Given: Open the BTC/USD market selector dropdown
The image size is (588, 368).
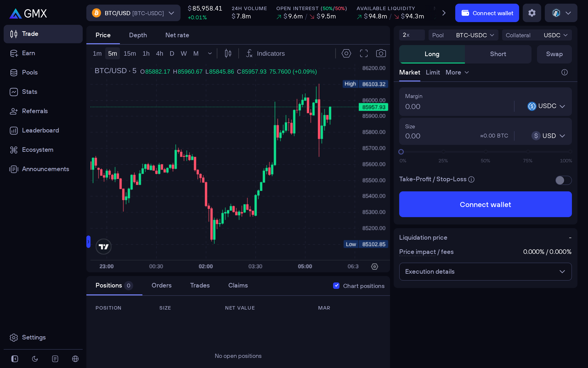Looking at the screenshot, I should [133, 13].
